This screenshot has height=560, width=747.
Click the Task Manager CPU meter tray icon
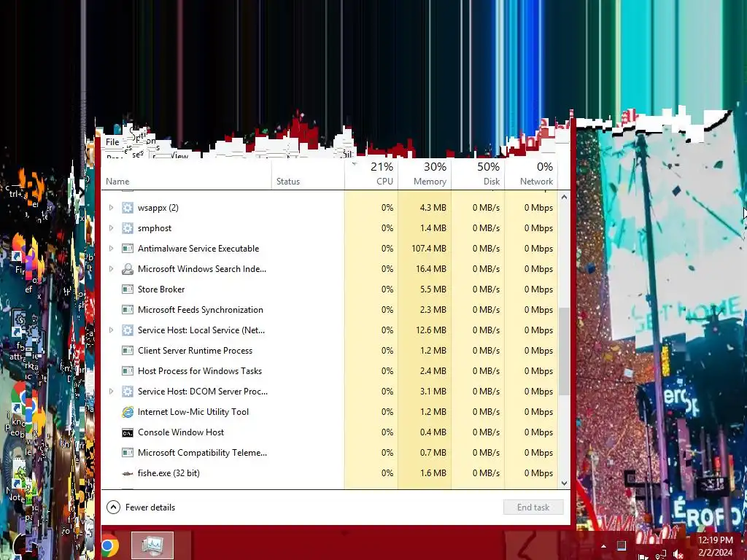tap(622, 545)
